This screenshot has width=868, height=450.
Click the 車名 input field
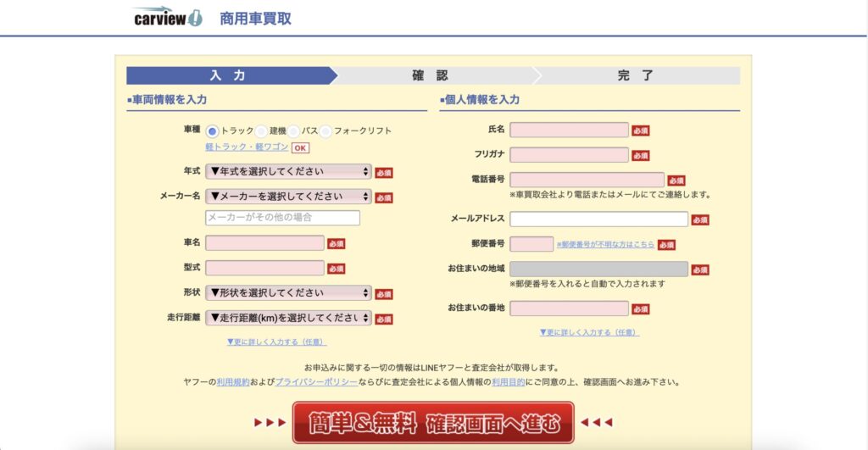tap(264, 243)
